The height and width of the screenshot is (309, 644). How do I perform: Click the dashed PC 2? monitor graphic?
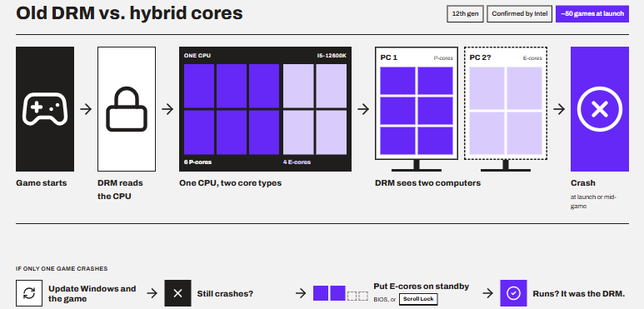[x=506, y=109]
